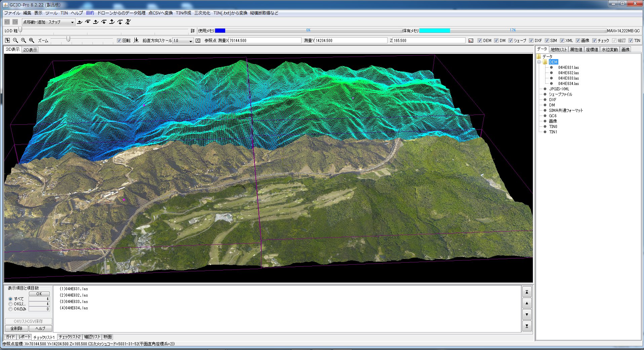This screenshot has width=644, height=350.
Task: Click the compress arrows icon in top toolbar
Action: point(128,22)
